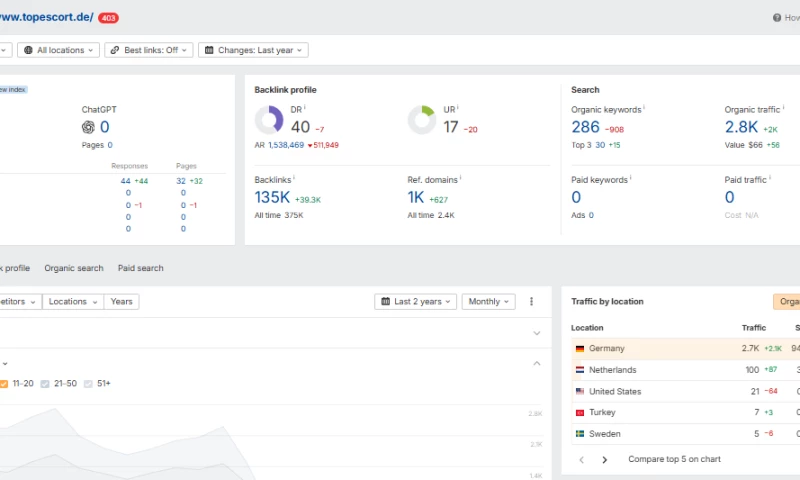Select the Germany location row
The width and height of the screenshot is (800, 480).
686,348
